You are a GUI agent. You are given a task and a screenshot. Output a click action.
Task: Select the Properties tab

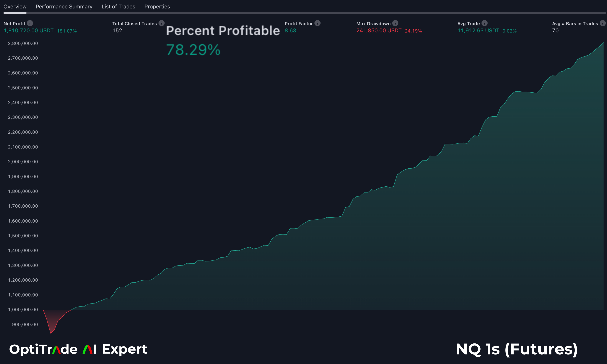[157, 7]
